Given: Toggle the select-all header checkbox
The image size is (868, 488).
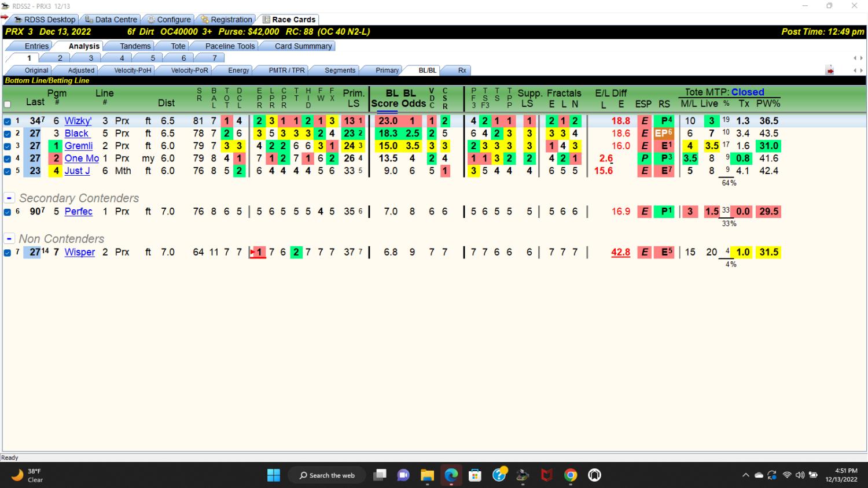Looking at the screenshot, I should pyautogui.click(x=8, y=105).
